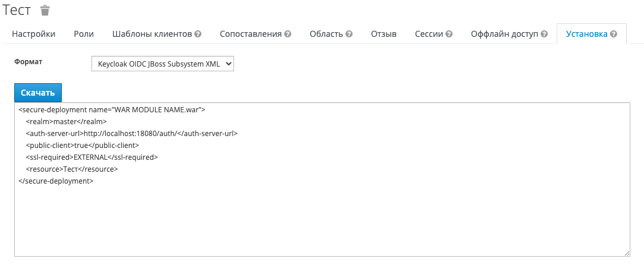The image size is (644, 265).
Task: Click help icon beside Шаблоны клиентов
Action: pyautogui.click(x=198, y=34)
